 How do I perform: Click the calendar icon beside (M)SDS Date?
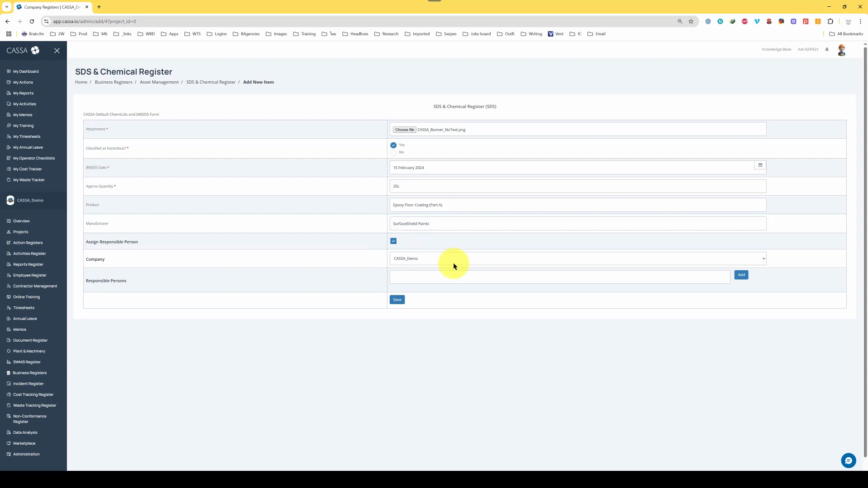[760, 165]
